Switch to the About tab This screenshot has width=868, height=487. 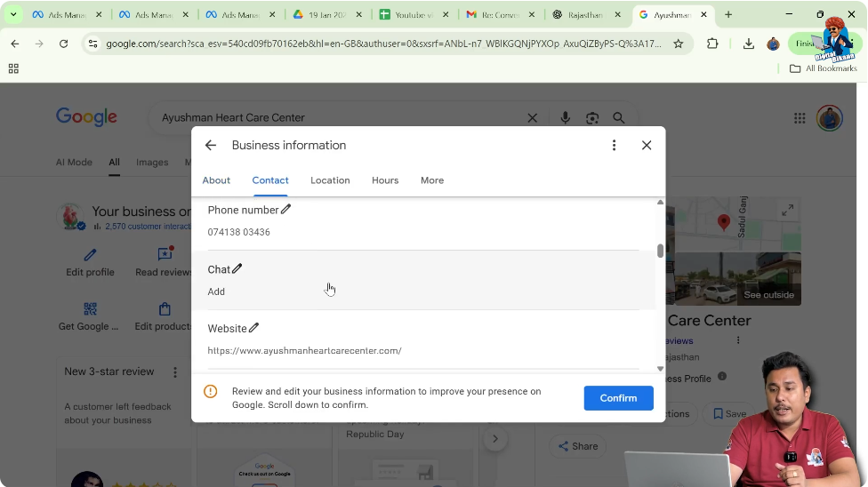point(216,180)
